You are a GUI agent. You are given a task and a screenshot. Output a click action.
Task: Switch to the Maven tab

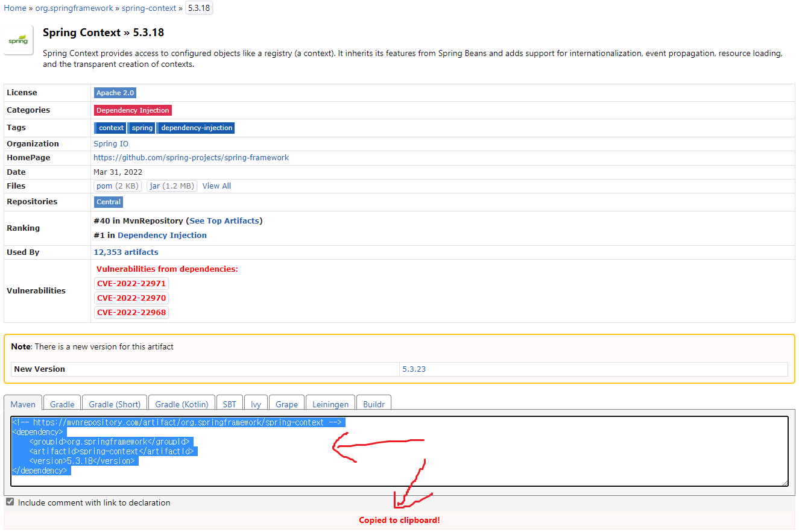point(23,404)
